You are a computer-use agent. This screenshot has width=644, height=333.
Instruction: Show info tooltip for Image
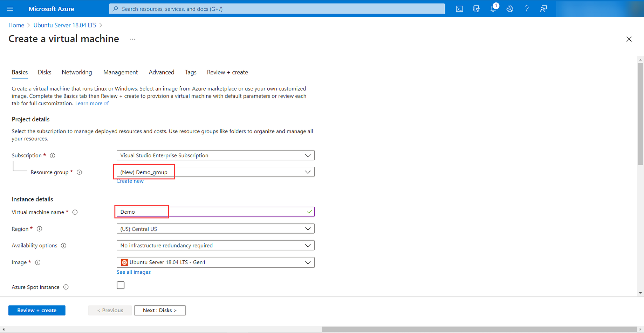coord(38,262)
